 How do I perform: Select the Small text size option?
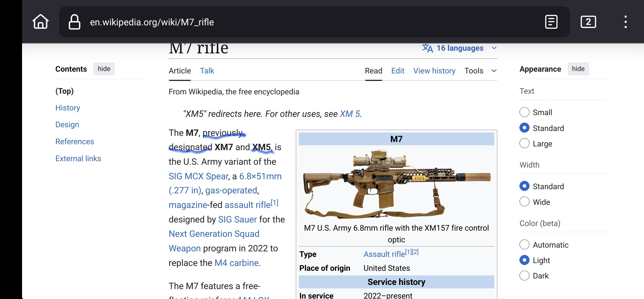[524, 112]
